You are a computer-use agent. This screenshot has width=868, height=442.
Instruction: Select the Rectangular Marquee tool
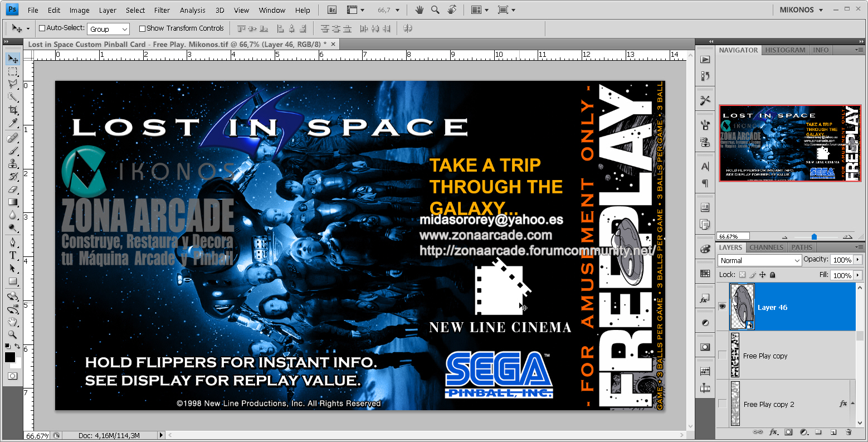[13, 72]
